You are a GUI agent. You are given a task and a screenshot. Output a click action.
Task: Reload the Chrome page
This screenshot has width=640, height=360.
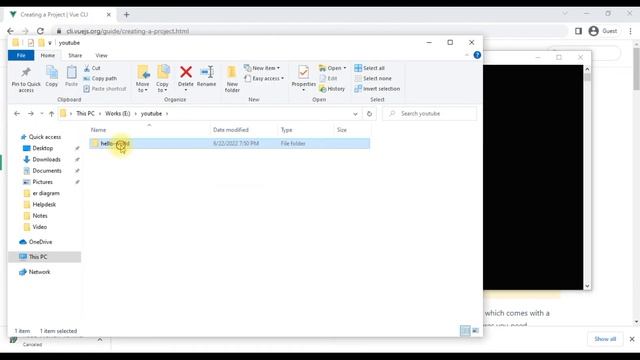(40, 31)
